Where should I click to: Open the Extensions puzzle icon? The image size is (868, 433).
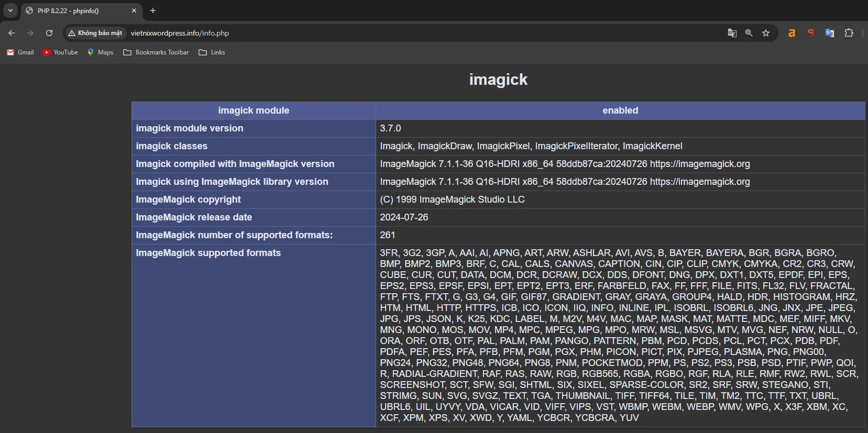coord(849,33)
